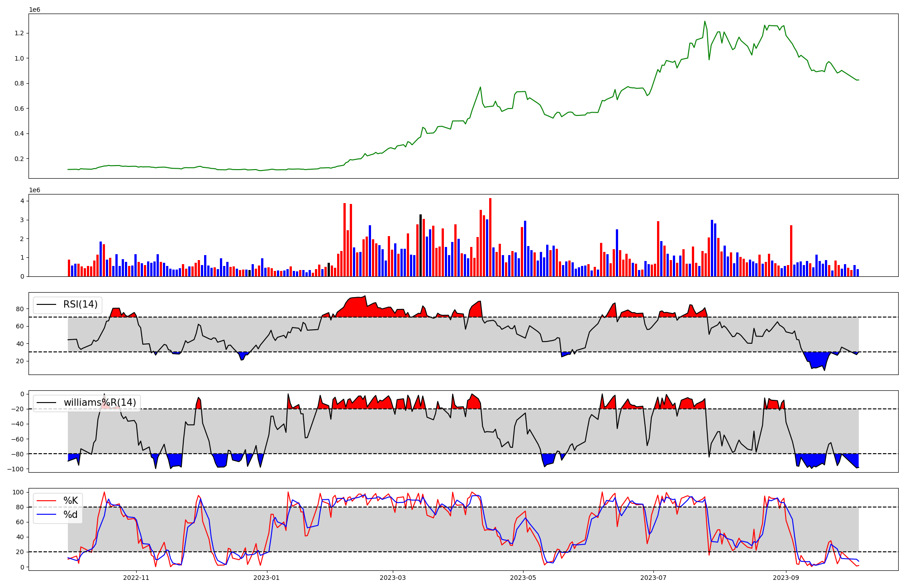Click the %K legend entry
The height and width of the screenshot is (588, 905).
71,500
